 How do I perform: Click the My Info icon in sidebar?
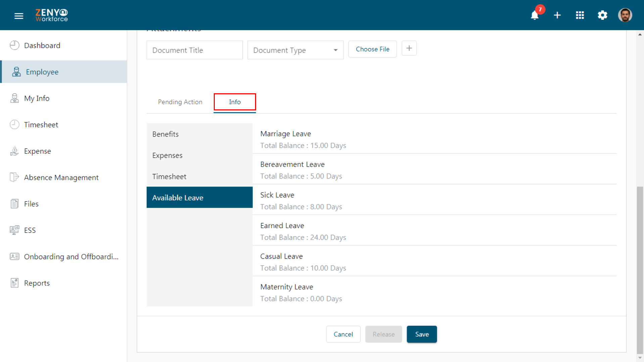click(14, 98)
